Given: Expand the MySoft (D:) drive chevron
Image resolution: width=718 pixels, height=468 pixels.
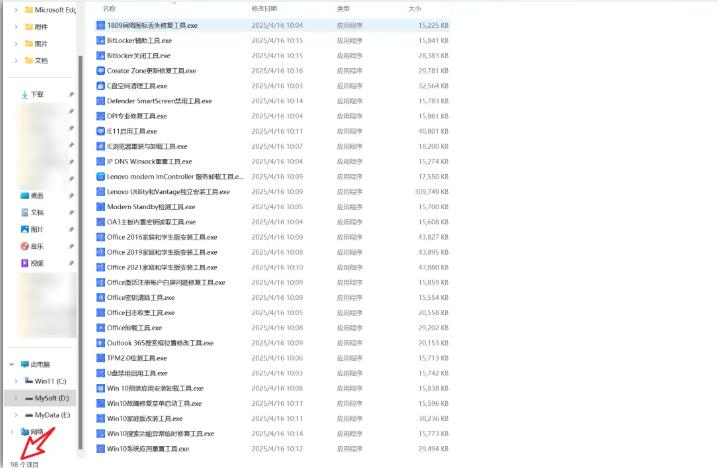Looking at the screenshot, I should (16, 398).
